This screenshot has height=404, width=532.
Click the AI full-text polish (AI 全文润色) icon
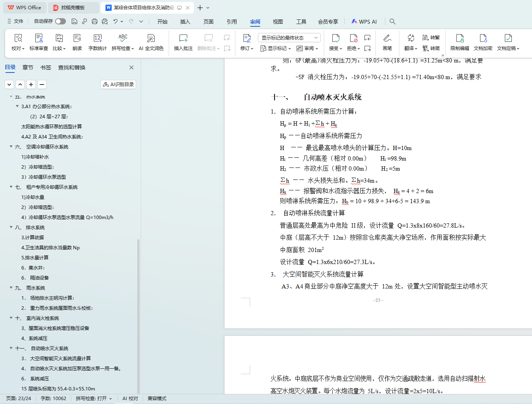[151, 38]
